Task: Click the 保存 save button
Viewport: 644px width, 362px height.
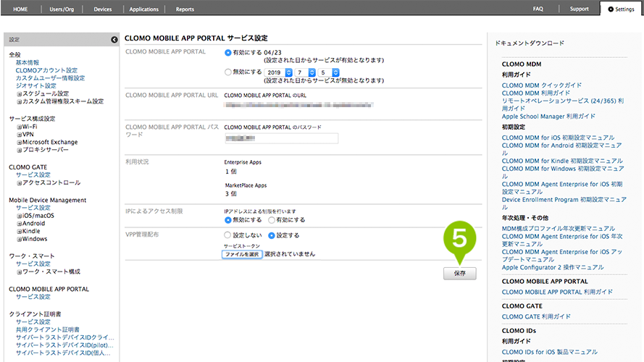Action: (x=459, y=274)
